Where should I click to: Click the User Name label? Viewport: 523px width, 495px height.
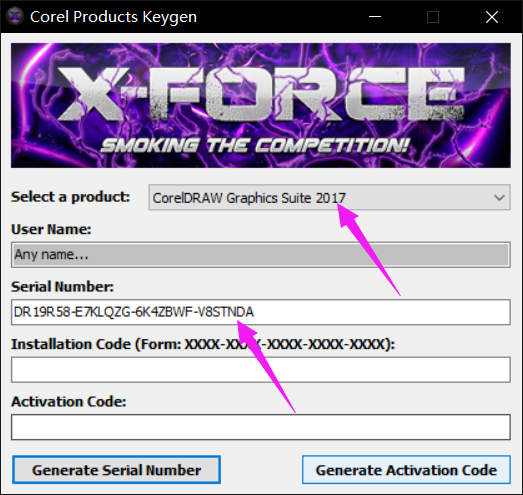pos(51,229)
